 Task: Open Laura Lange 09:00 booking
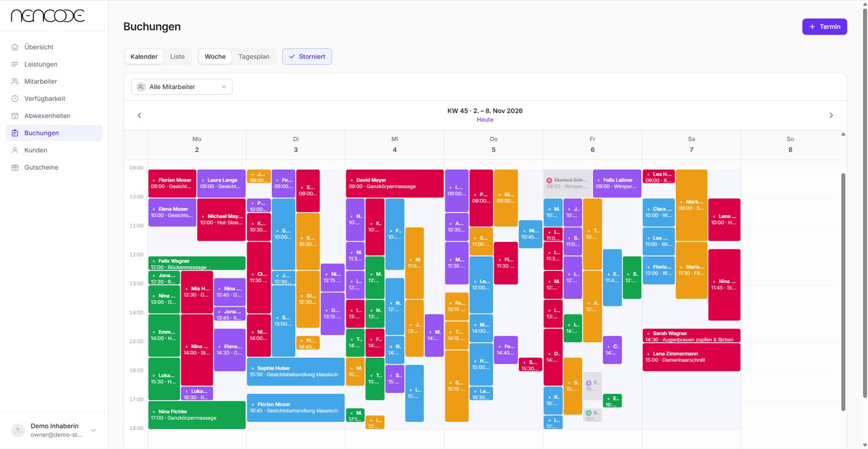(x=221, y=183)
